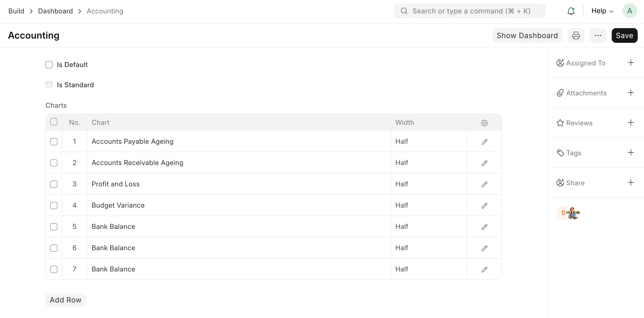
Task: Navigate to the Build breadcrumb
Action: pyautogui.click(x=16, y=11)
